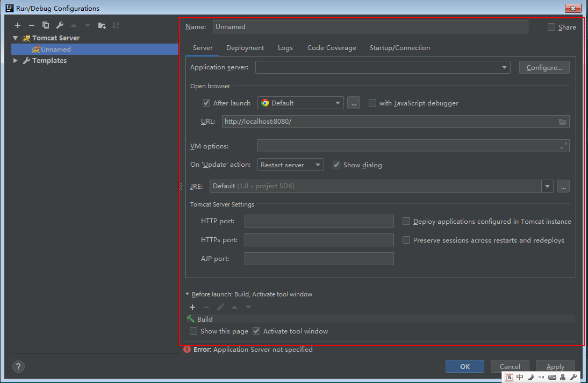The image size is (588, 383).
Task: Click the Templates wrench icon in tree
Action: tap(26, 60)
